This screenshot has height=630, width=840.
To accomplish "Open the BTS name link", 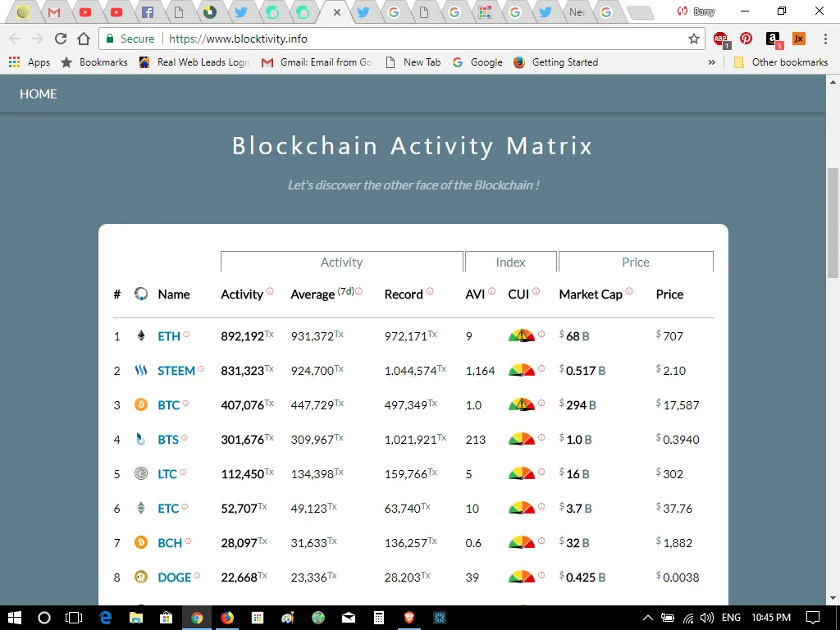I will [167, 440].
